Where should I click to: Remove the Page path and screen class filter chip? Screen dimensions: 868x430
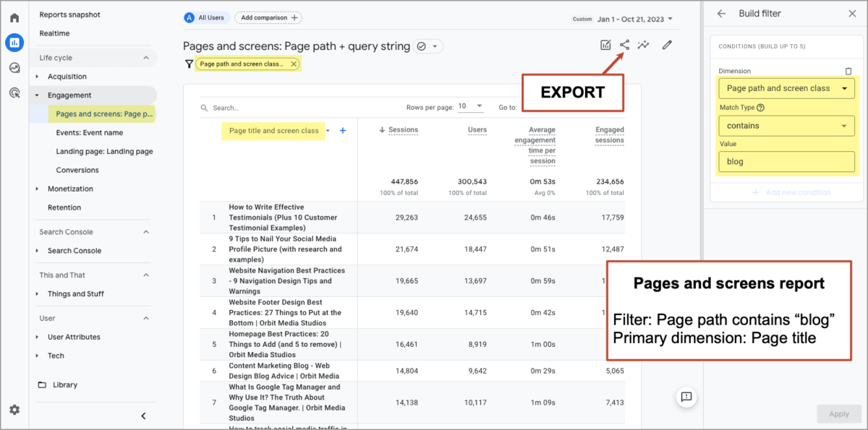[x=294, y=64]
